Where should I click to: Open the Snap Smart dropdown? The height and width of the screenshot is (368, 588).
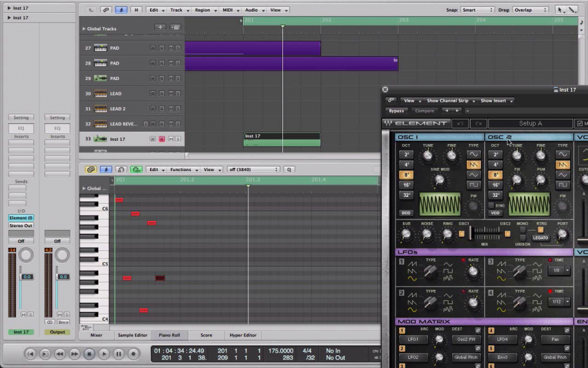(477, 10)
